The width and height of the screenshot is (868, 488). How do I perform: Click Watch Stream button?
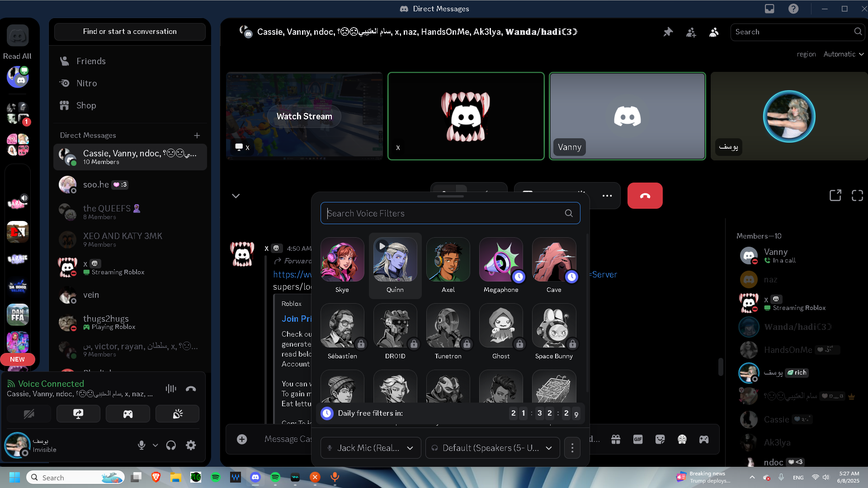coord(304,116)
